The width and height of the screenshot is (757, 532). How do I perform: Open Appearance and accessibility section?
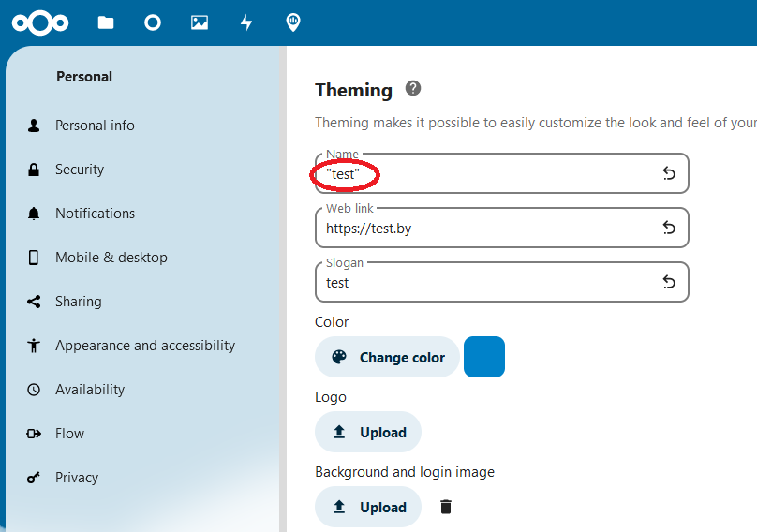click(145, 346)
